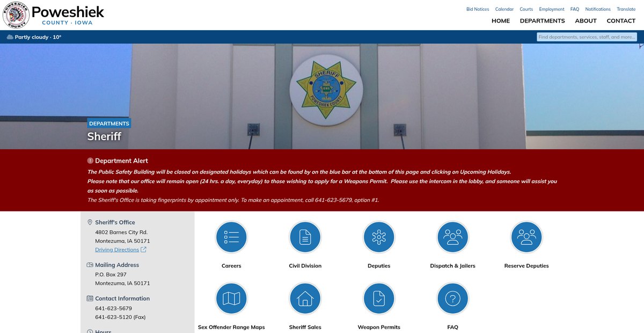Open the Reserve Deputies people icon
Viewport: 644px width, 333px height.
pos(526,237)
